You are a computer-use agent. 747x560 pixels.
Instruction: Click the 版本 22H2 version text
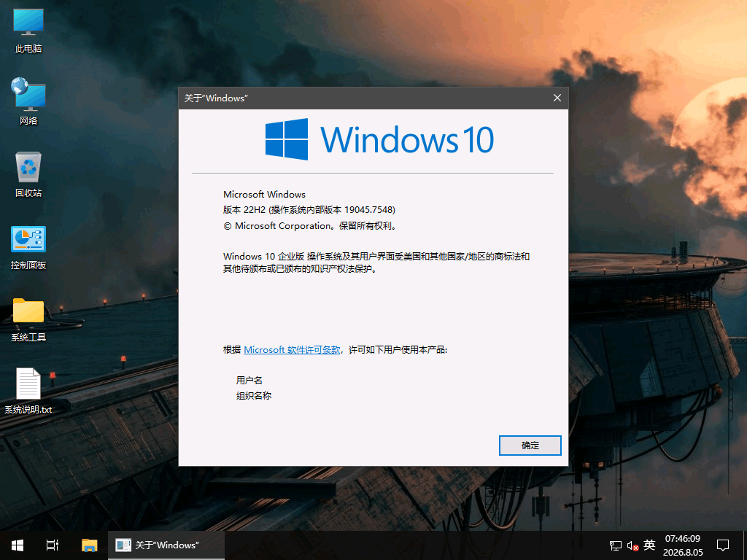coord(309,209)
